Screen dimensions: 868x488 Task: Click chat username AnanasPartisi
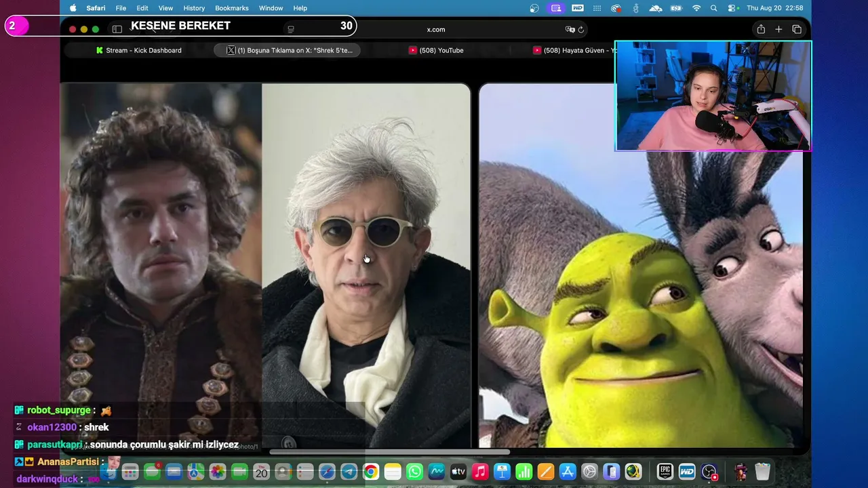(68, 462)
